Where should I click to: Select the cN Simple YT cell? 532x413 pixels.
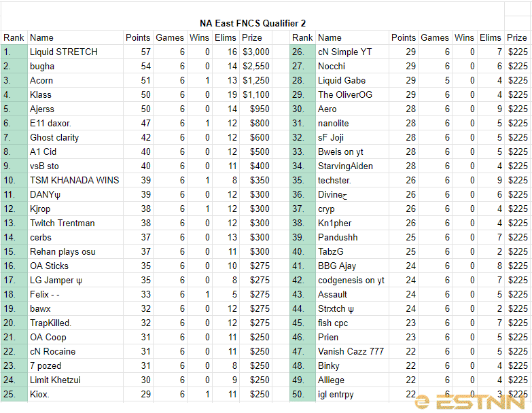pos(352,52)
